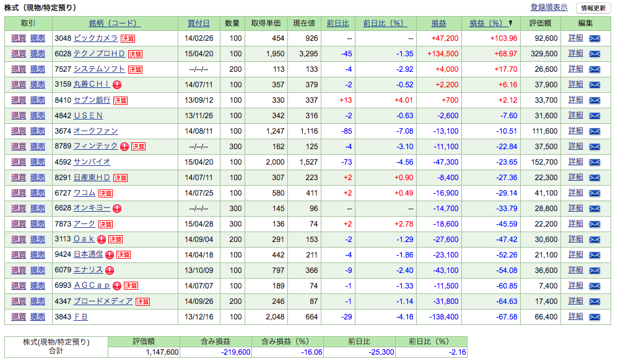Open stock link FB
The image size is (618, 364).
[81, 317]
